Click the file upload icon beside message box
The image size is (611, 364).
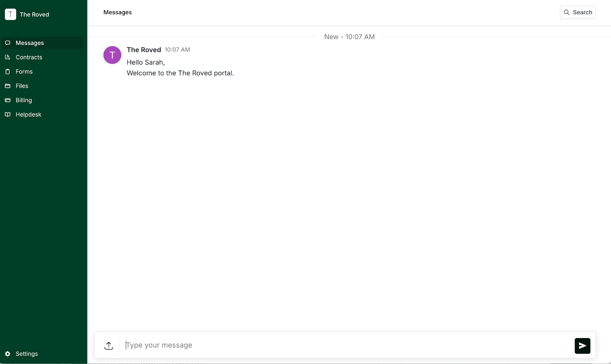tap(108, 345)
